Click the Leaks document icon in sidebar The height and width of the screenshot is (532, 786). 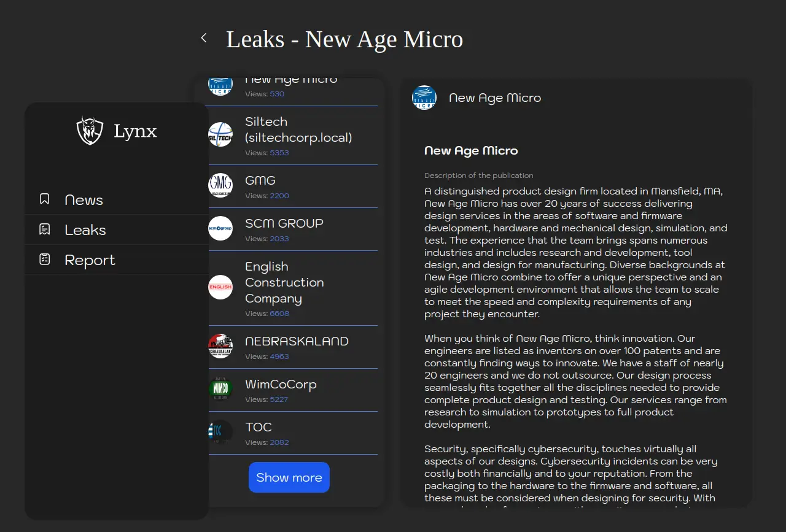pos(44,229)
